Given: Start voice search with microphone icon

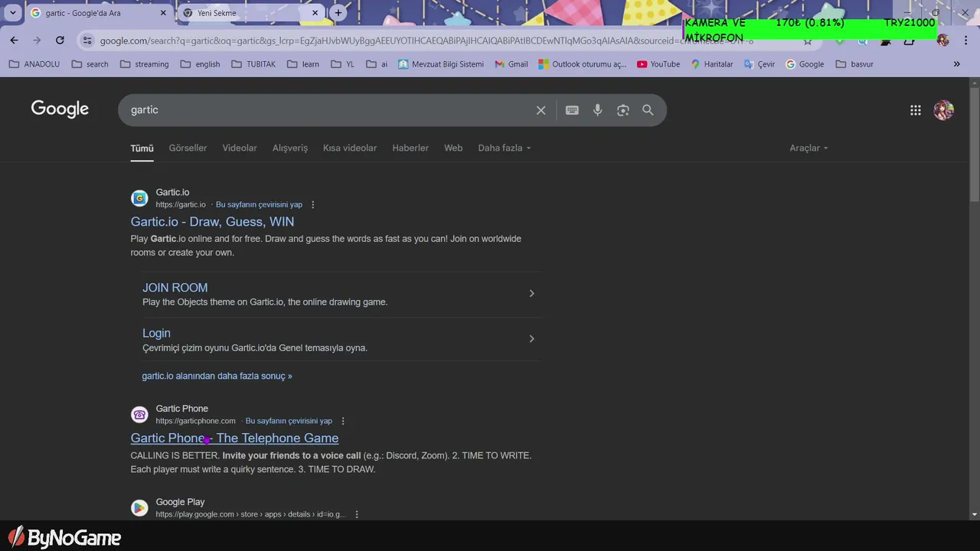Looking at the screenshot, I should (598, 110).
